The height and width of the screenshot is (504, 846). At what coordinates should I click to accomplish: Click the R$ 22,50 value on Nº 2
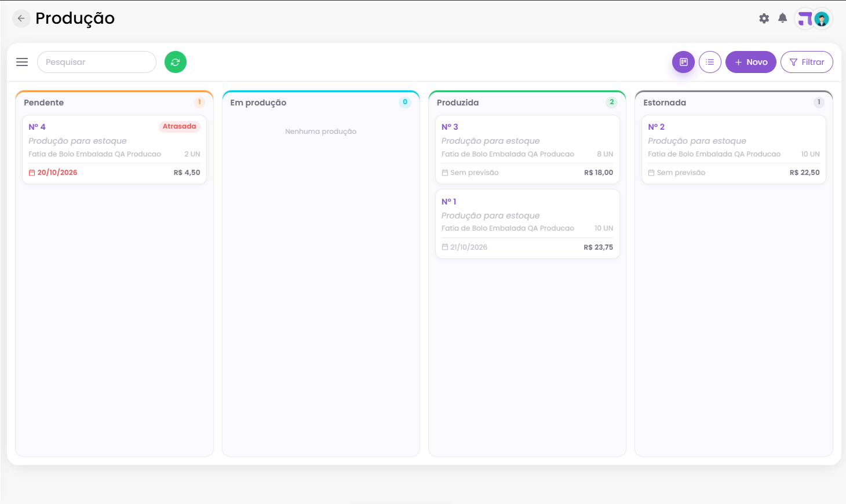point(805,173)
